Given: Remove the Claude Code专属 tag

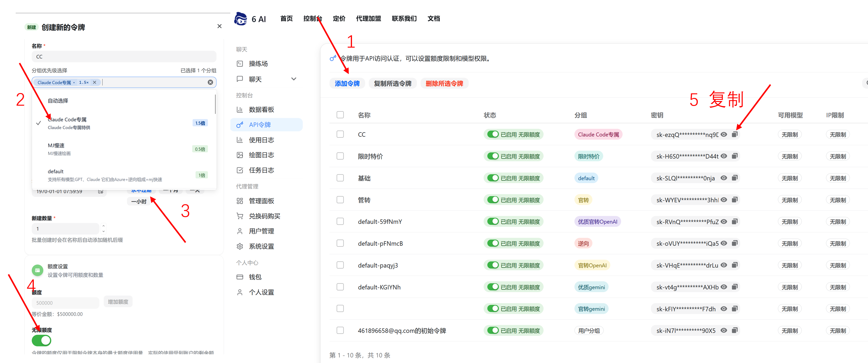Looking at the screenshot, I should (95, 82).
